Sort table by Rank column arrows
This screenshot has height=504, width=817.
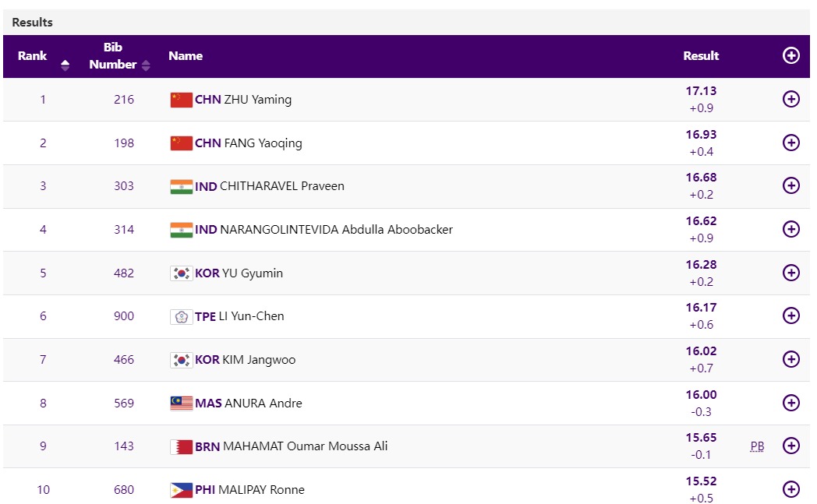coord(65,65)
